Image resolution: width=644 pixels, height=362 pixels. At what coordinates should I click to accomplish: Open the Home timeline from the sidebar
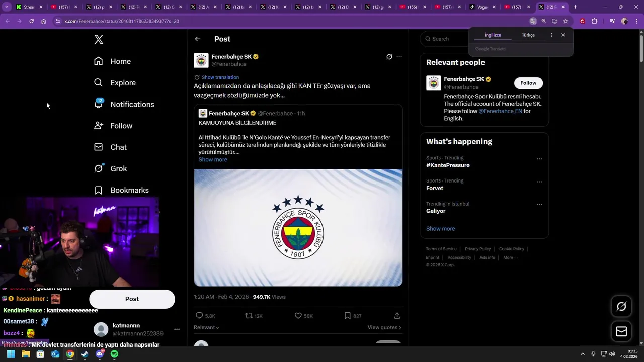(x=113, y=61)
